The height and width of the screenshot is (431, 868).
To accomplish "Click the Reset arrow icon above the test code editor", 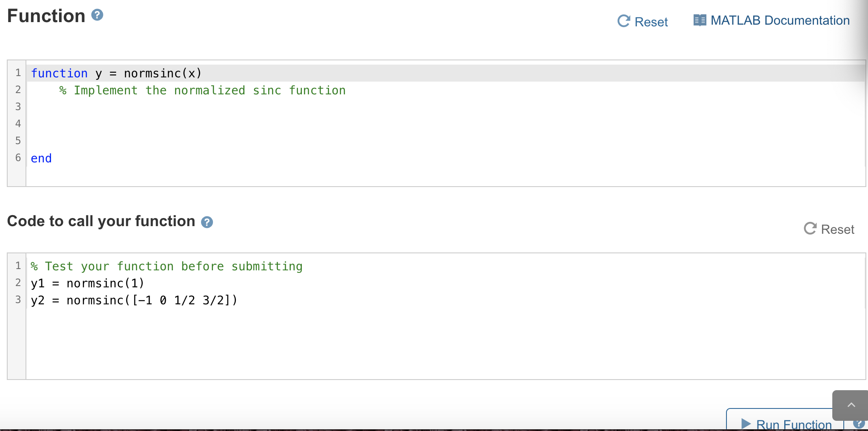I will tap(809, 229).
